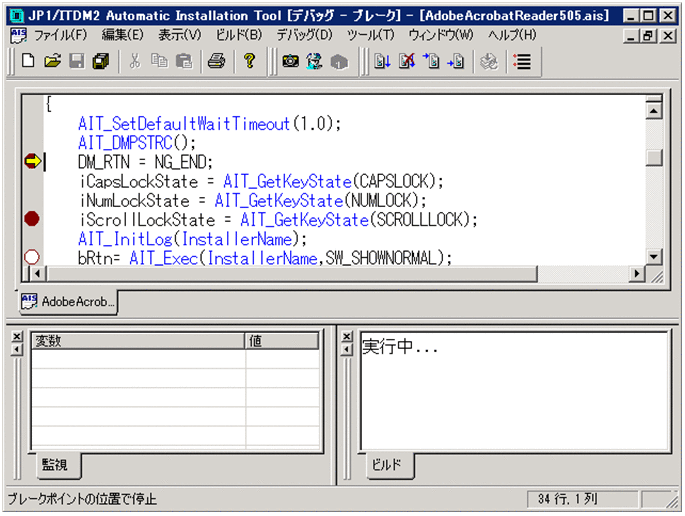This screenshot has height=516, width=685.
Task: Close the watch panel with its X
Action: [17, 336]
